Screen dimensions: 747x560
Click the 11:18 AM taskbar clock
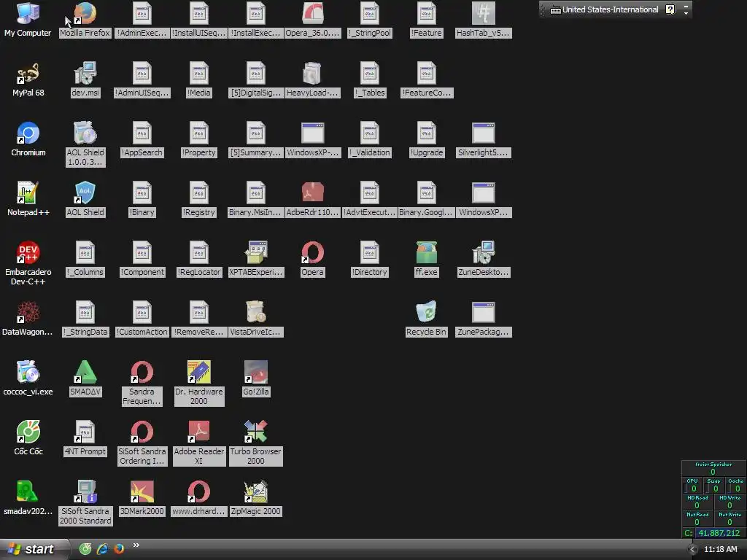coord(720,549)
